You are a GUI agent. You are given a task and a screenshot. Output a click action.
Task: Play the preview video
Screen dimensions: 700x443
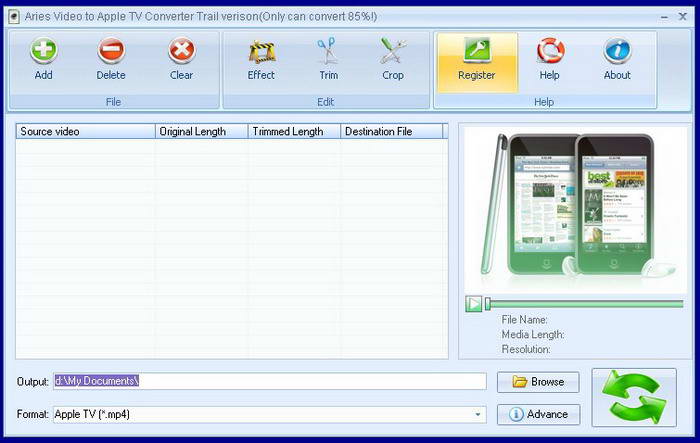(473, 304)
